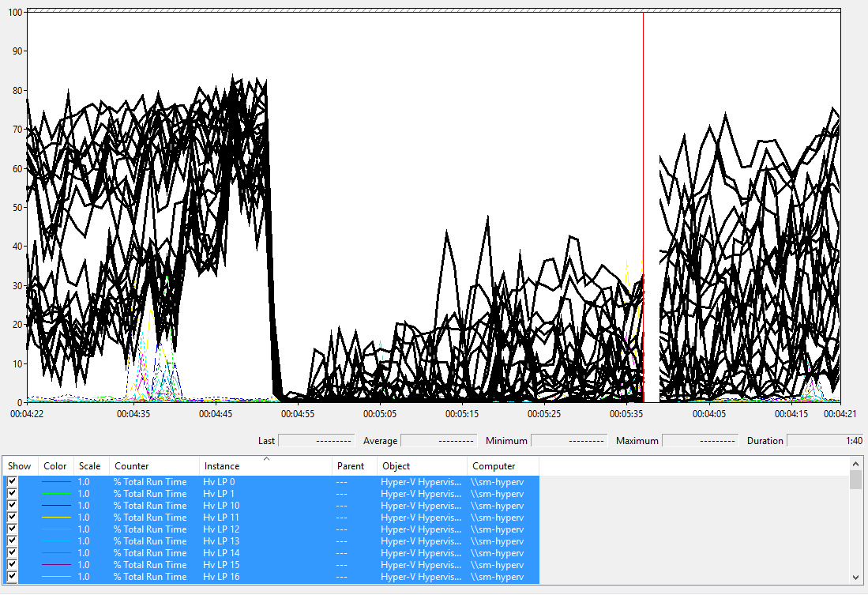Select the "Hv LP 11" instance cell
This screenshot has width=868, height=595.
click(x=221, y=518)
